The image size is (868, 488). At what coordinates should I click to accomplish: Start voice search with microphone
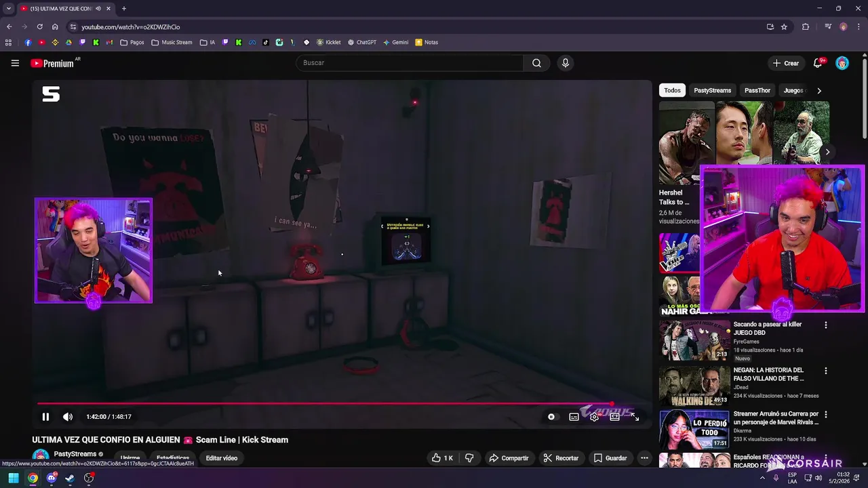(x=566, y=63)
